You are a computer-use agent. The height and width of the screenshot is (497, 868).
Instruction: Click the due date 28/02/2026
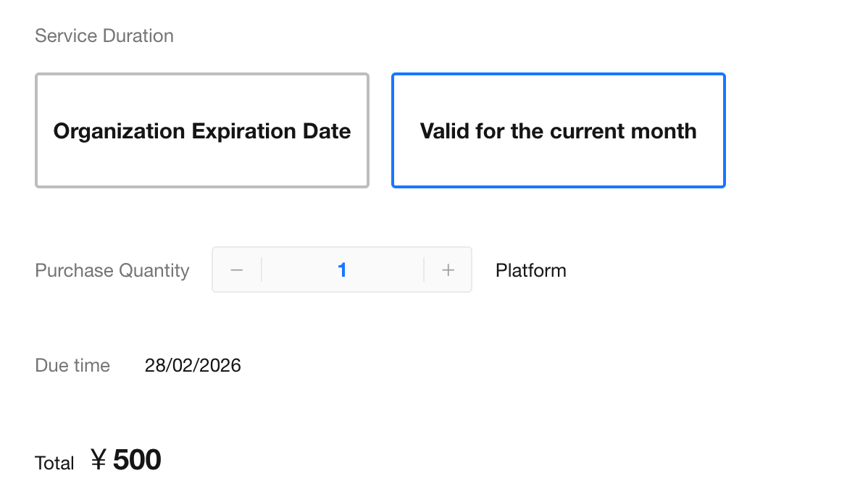click(193, 365)
